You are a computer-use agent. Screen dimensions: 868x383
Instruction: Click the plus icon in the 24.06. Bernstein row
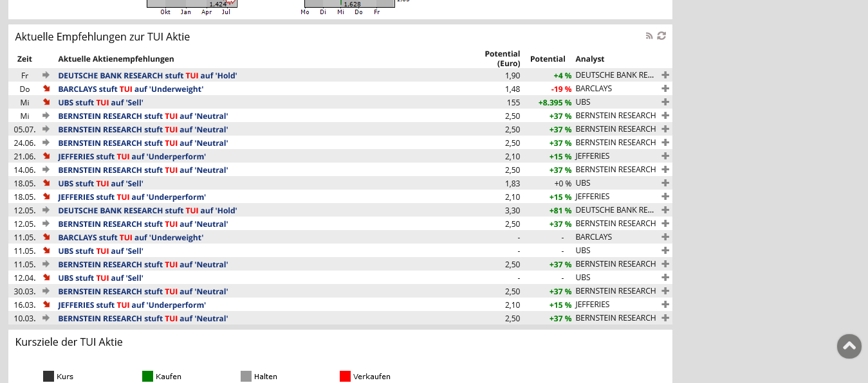665,143
